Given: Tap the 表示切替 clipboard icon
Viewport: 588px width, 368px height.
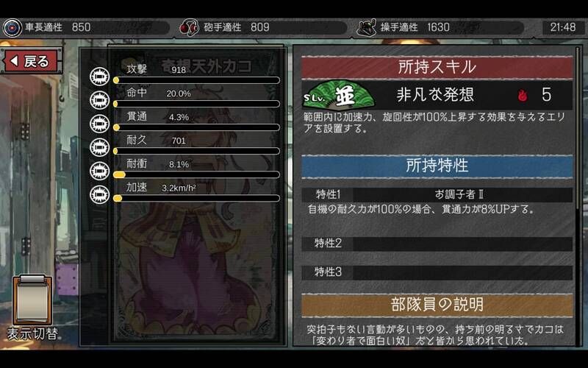Looking at the screenshot, I should (32, 300).
